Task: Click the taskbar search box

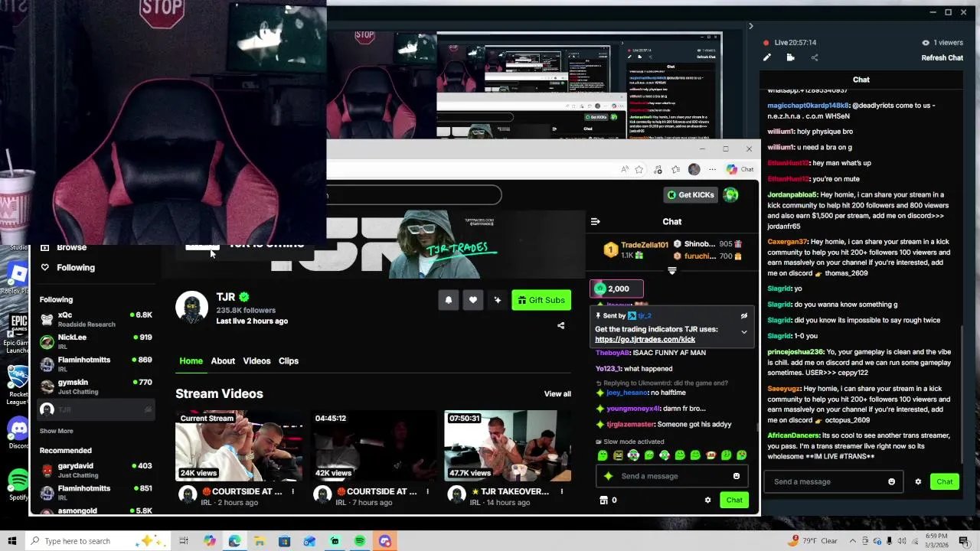Action: (96, 541)
